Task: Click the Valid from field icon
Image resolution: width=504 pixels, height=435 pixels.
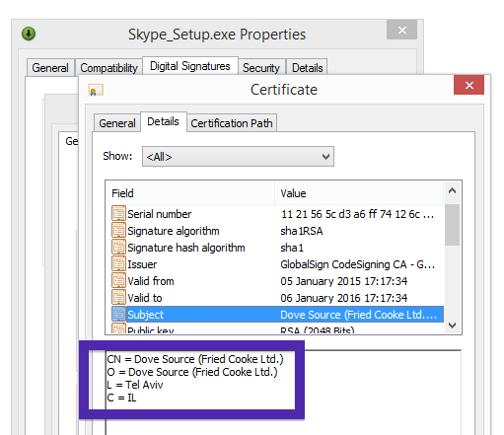Action: click(x=118, y=280)
